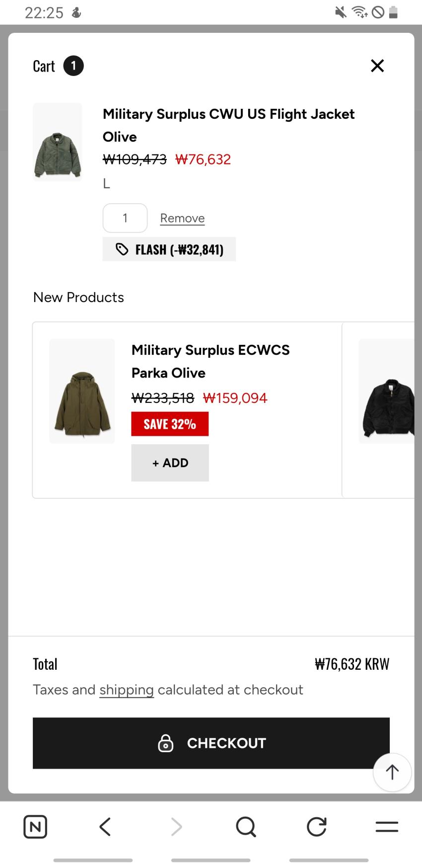Reload the current page
This screenshot has width=422, height=868.
[316, 827]
